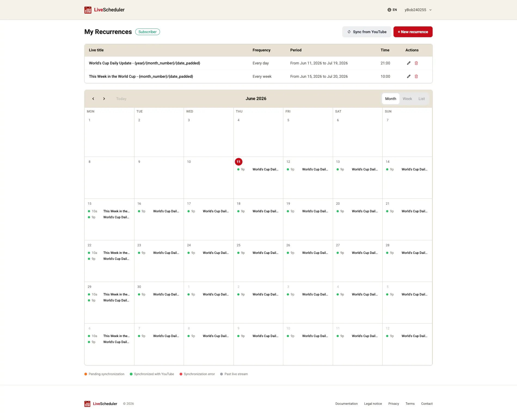
Task: Click Synchronization error legend item
Action: pos(197,374)
